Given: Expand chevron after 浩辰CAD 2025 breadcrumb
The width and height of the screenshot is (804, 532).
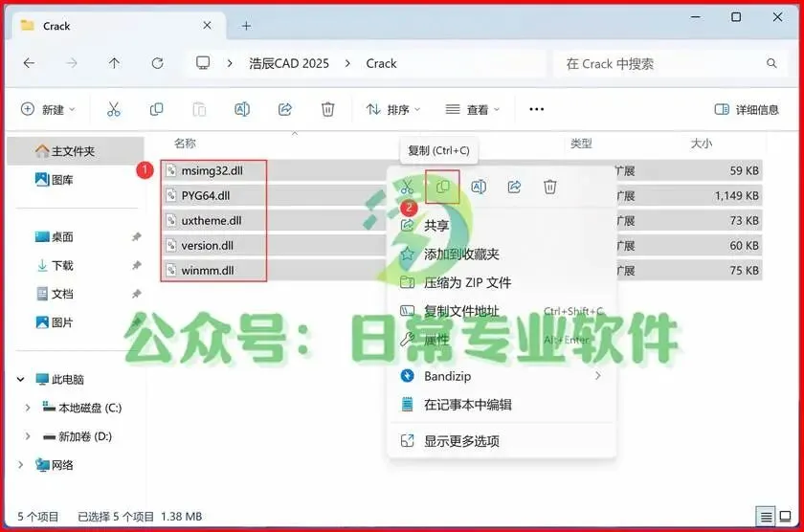Looking at the screenshot, I should point(347,63).
